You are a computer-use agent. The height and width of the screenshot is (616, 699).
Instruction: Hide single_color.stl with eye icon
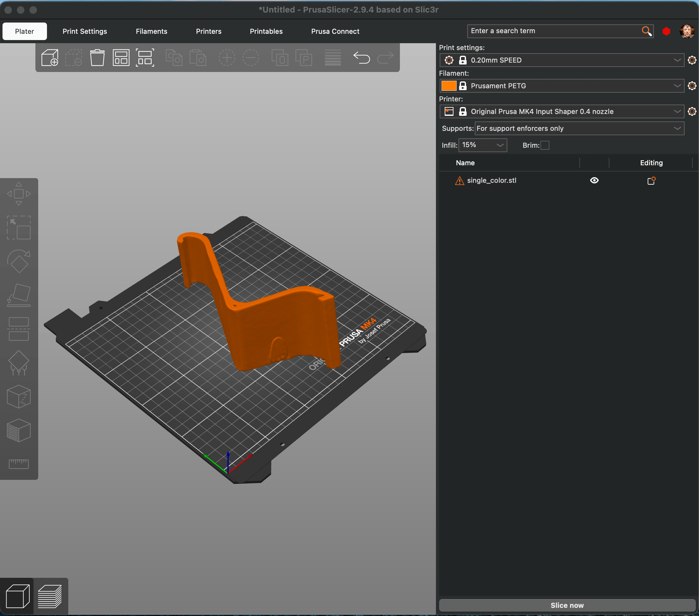point(594,181)
